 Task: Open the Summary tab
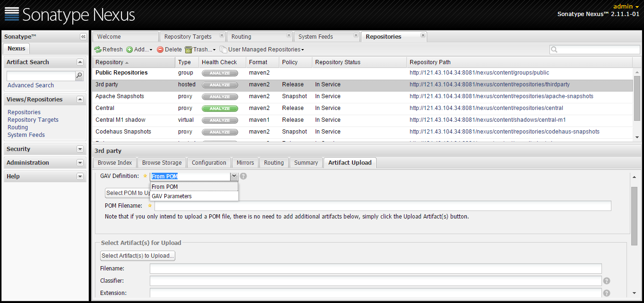[x=306, y=163]
